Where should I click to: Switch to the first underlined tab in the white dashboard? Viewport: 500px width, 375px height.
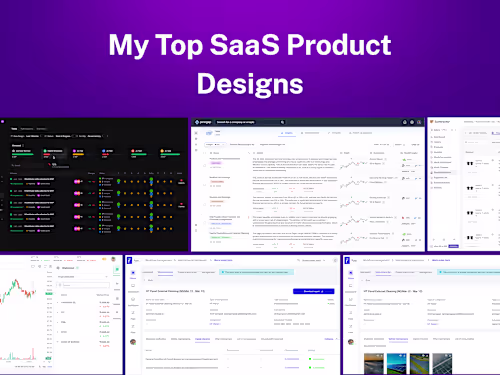[287, 133]
